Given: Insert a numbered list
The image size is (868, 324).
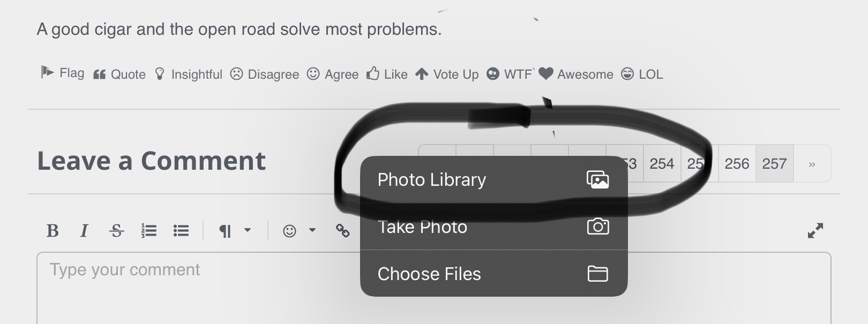Looking at the screenshot, I should point(148,231).
